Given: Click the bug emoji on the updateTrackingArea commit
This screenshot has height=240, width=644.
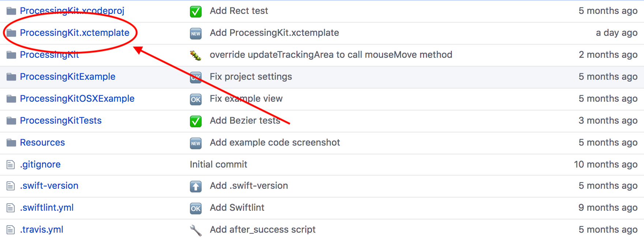Looking at the screenshot, I should (x=196, y=55).
